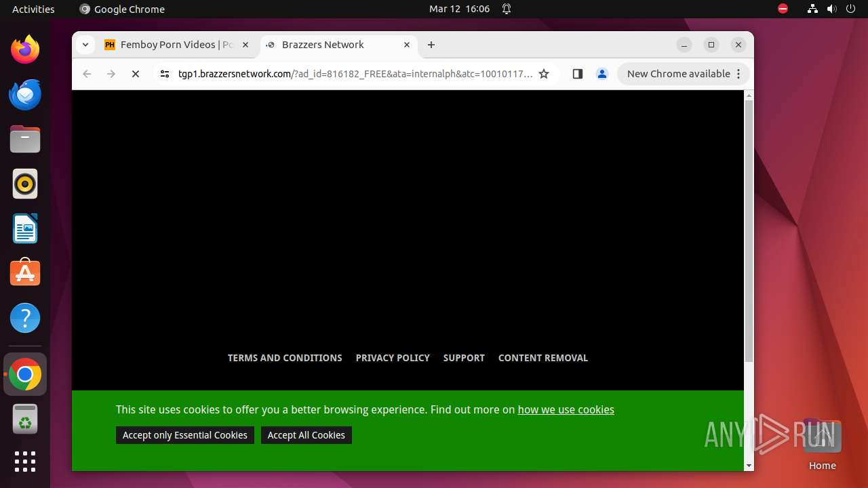Click the Google Chrome dock icon
Screen dimensions: 868x488
point(25,374)
